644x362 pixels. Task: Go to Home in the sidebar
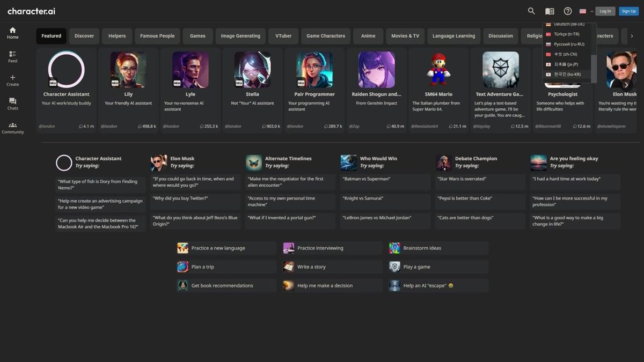pos(13,33)
